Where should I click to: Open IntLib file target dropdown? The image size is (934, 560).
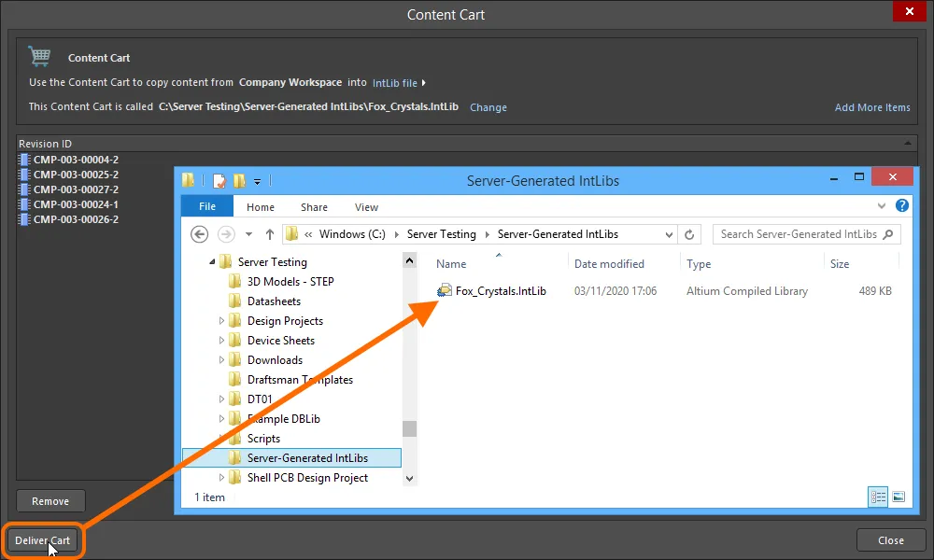[423, 83]
